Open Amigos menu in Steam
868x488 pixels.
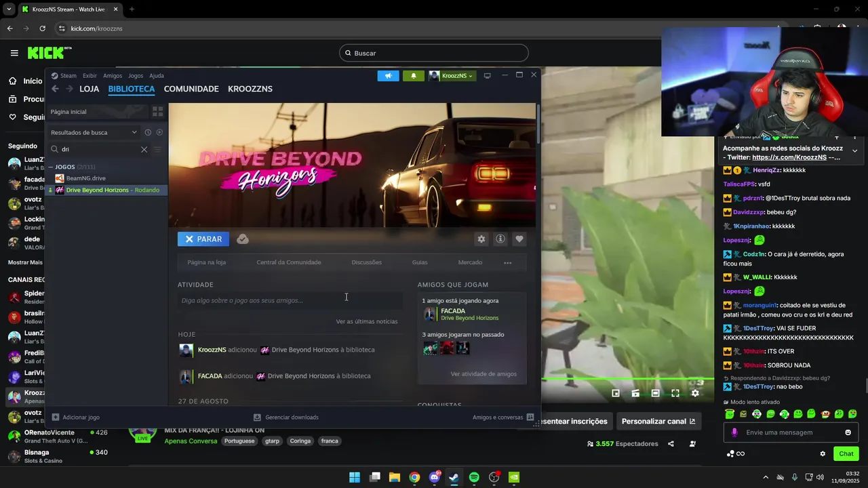tap(113, 76)
